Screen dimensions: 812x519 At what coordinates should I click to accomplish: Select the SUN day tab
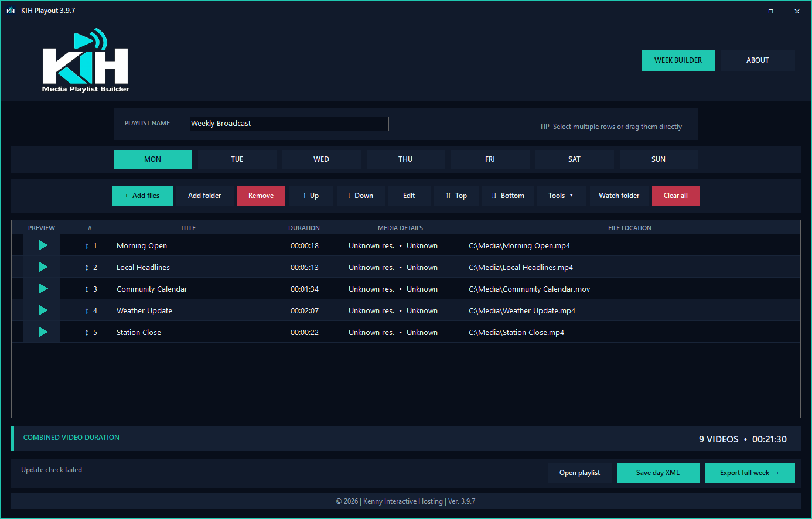[659, 159]
